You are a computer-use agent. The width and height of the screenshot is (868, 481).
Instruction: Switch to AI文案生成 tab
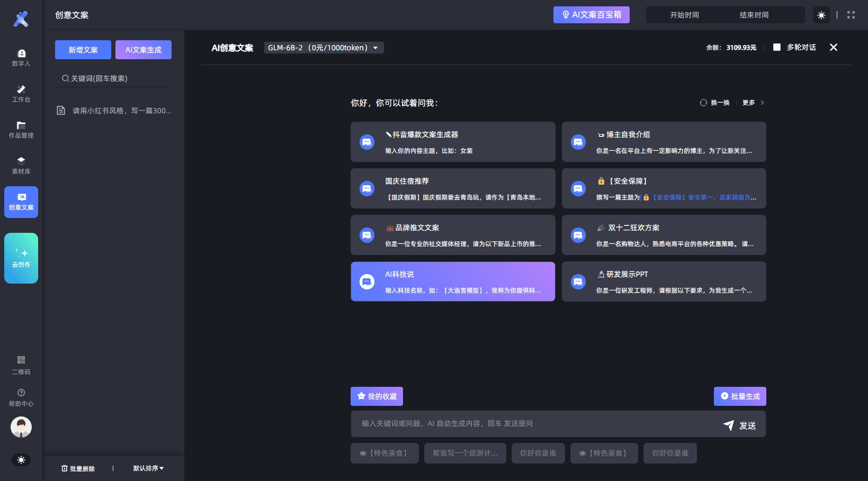[144, 50]
